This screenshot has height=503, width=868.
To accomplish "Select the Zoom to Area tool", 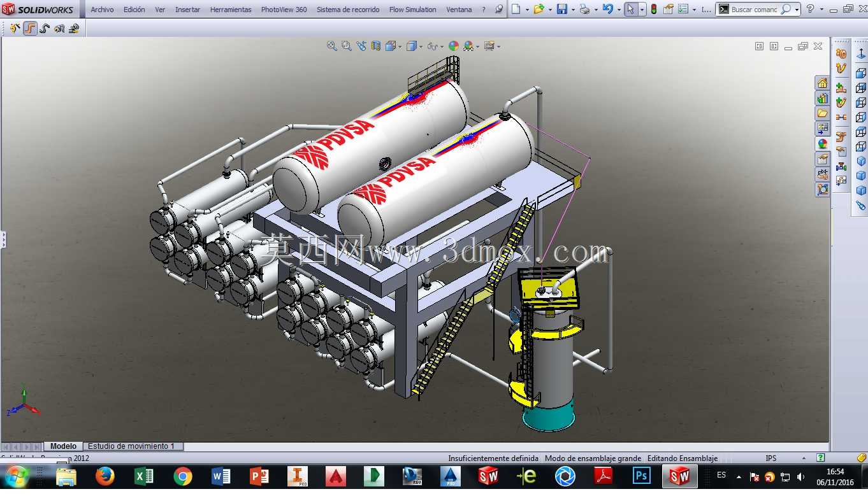I will pyautogui.click(x=346, y=46).
